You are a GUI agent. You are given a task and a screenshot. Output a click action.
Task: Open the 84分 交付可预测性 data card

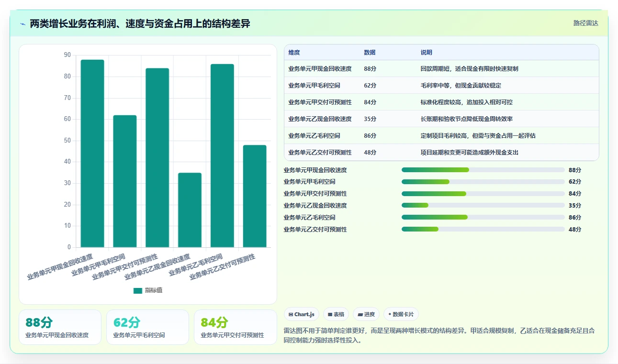coord(235,327)
